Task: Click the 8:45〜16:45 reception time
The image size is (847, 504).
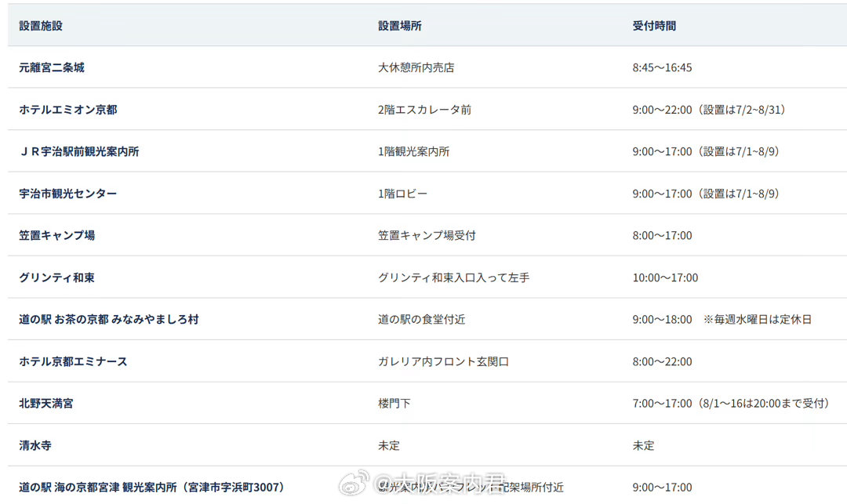Action: (x=662, y=67)
